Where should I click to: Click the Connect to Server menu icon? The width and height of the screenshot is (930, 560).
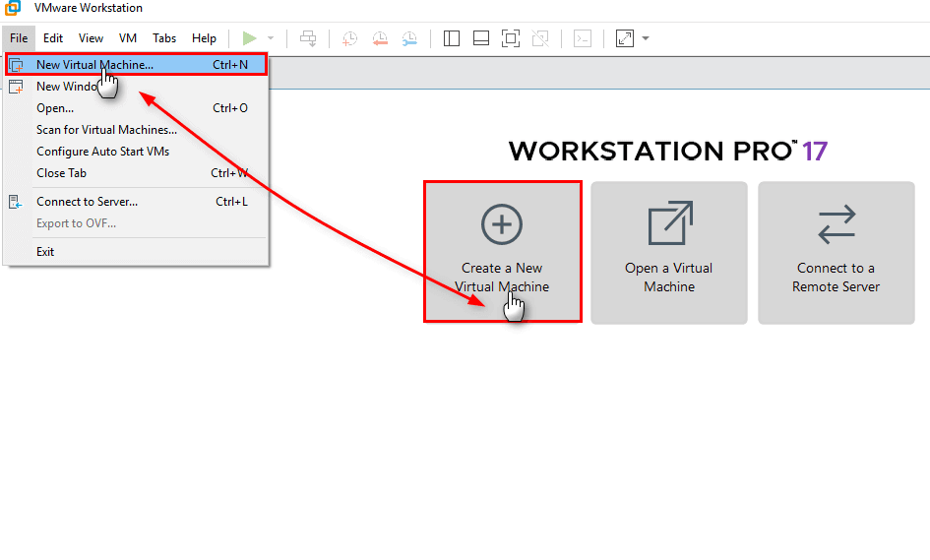point(16,202)
